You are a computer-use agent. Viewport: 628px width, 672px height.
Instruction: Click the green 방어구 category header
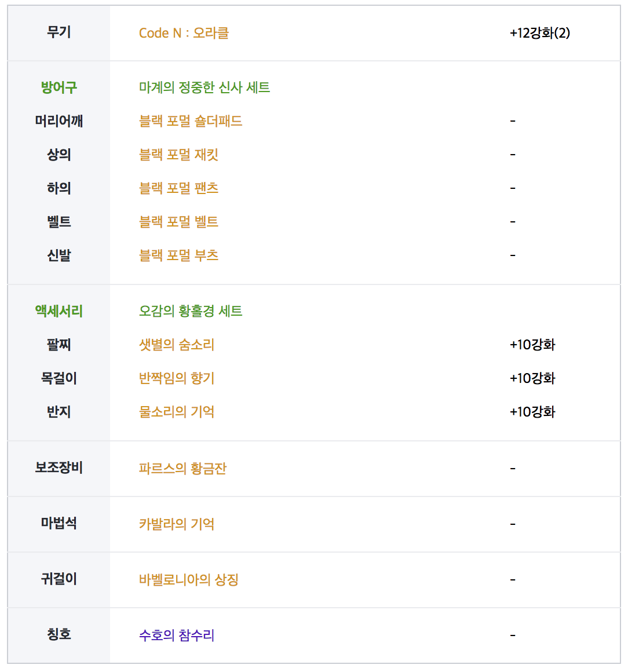(59, 87)
